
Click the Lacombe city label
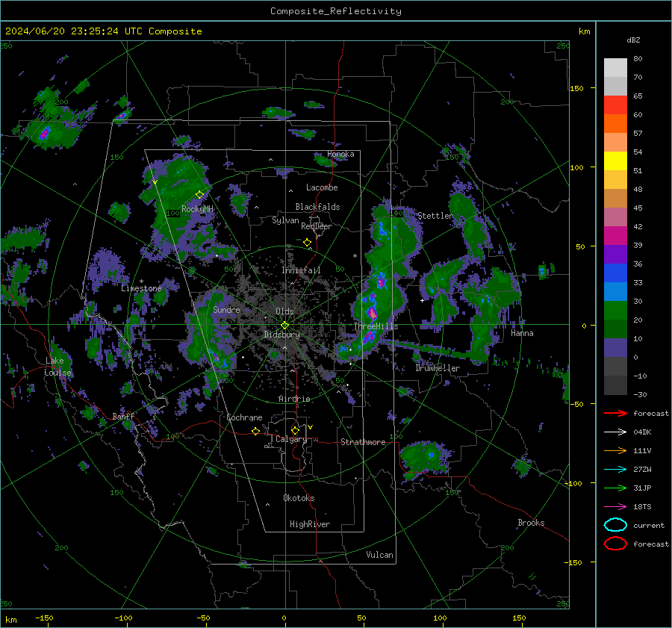[322, 187]
